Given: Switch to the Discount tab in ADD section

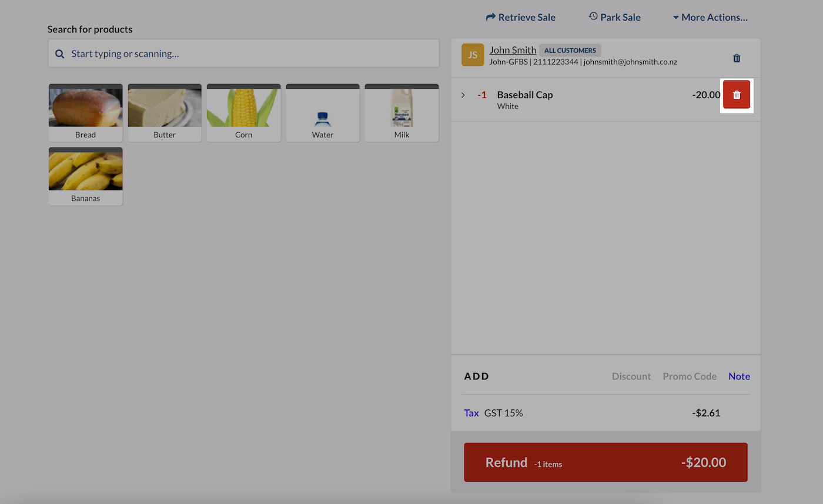Looking at the screenshot, I should click(631, 376).
